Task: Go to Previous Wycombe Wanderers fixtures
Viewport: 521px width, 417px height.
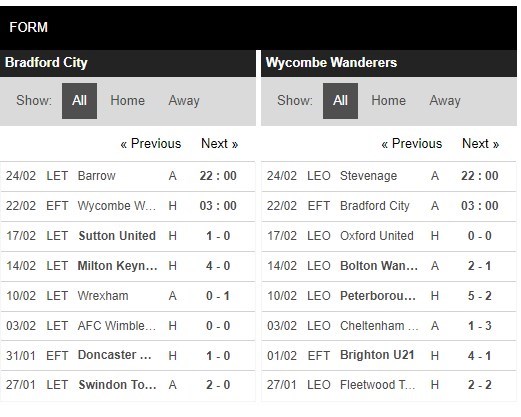Action: tap(412, 144)
